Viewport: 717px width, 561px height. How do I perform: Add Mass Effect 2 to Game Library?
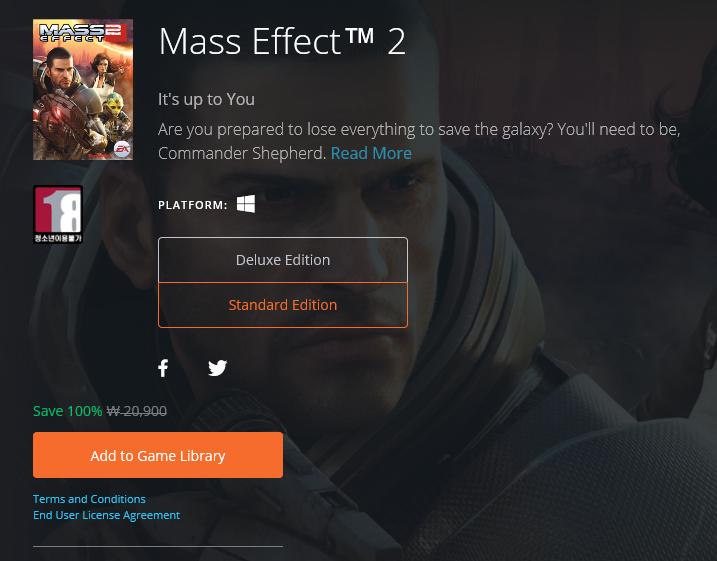[x=158, y=455]
